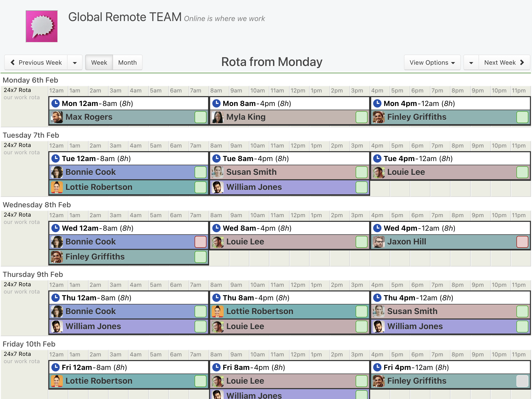Click clock icon on Mon 12am-8am shift
Image resolution: width=532 pixels, height=399 pixels.
point(56,103)
